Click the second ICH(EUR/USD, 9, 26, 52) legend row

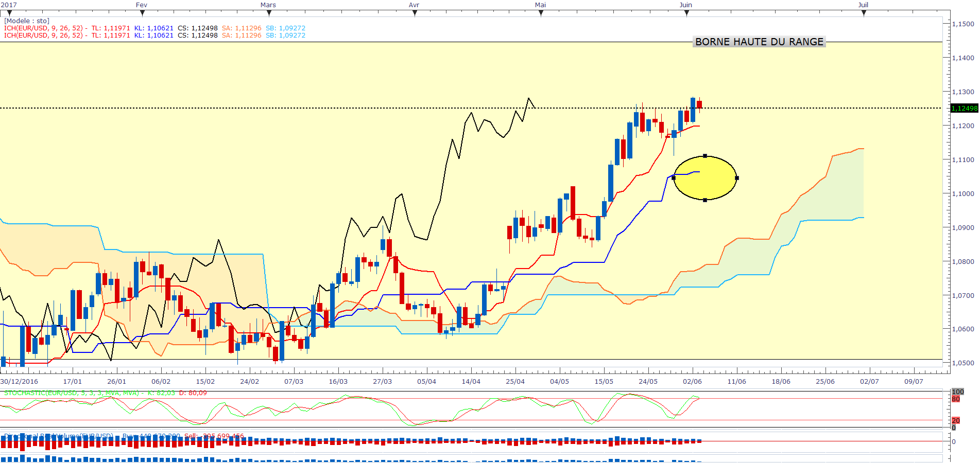[x=154, y=35]
